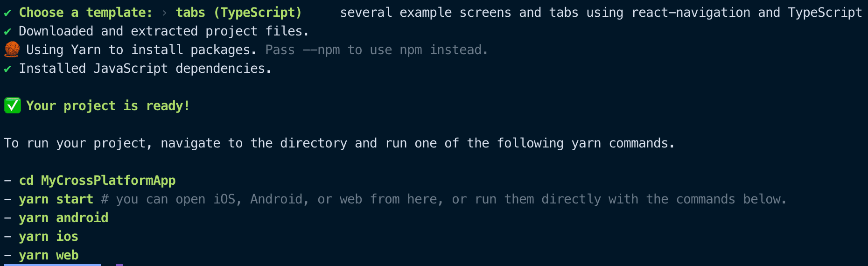Click 'Your project is ready!' message
This screenshot has width=868, height=266.
coord(108,106)
